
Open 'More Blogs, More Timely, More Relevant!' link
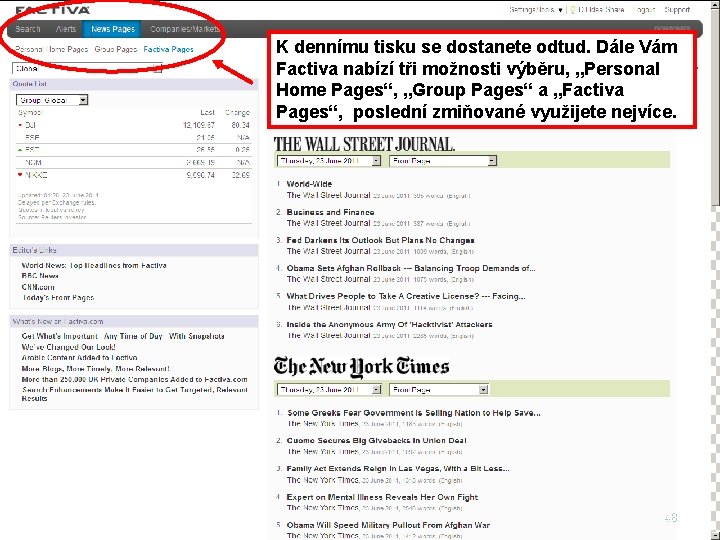coord(96,369)
